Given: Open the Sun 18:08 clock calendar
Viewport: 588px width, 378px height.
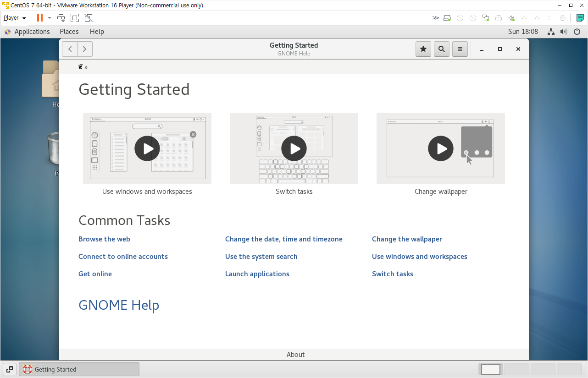Looking at the screenshot, I should pyautogui.click(x=523, y=32).
